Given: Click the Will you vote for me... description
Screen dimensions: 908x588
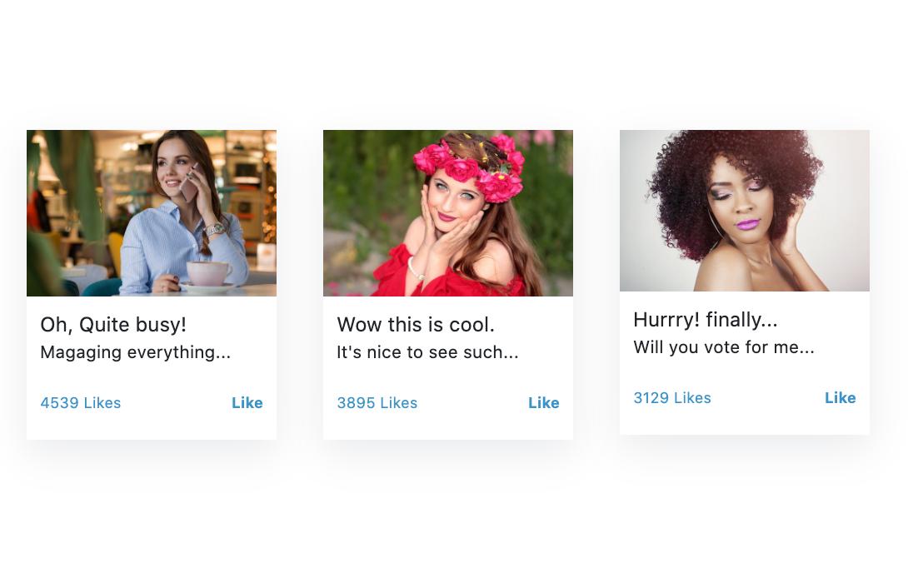Looking at the screenshot, I should (724, 347).
